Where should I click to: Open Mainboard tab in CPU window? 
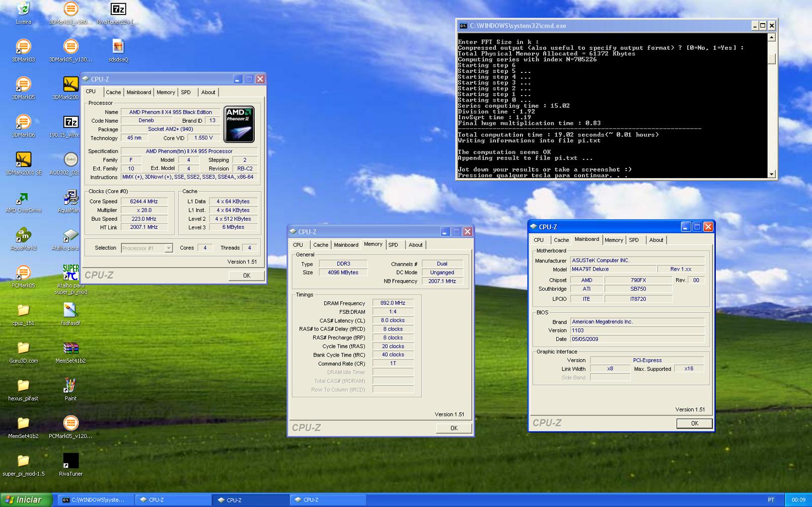click(x=138, y=93)
